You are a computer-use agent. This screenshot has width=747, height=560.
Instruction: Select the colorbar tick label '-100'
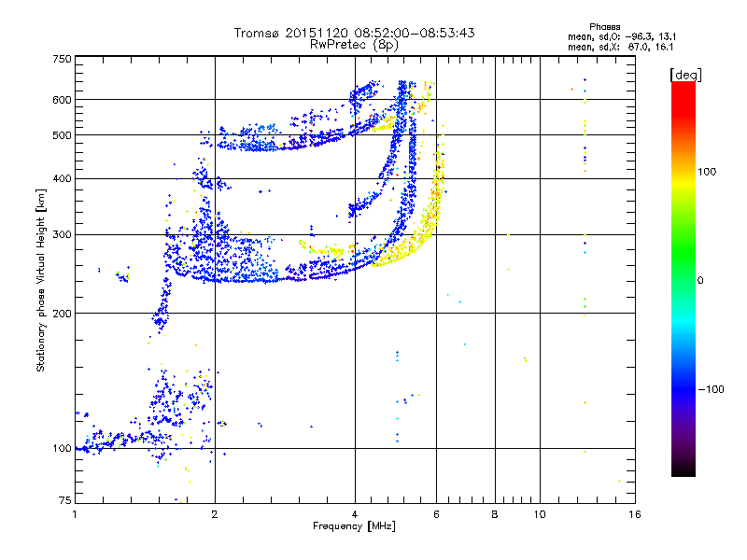click(711, 389)
